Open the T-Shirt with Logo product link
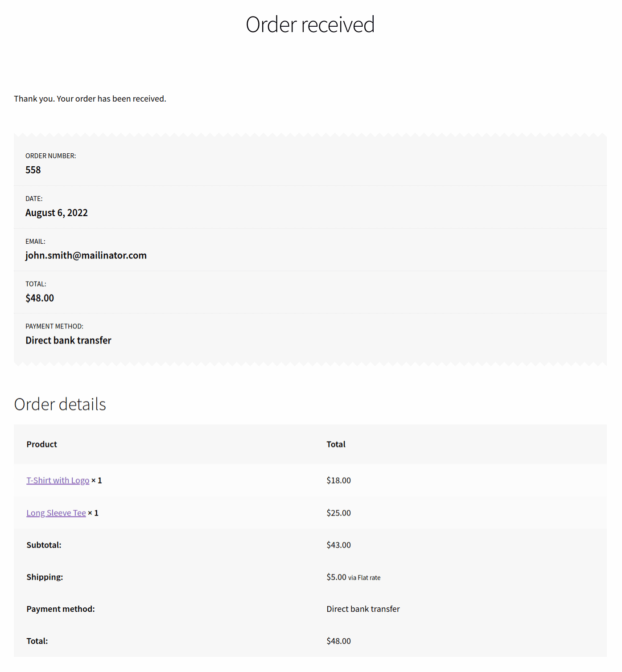This screenshot has width=622, height=672. tap(58, 480)
